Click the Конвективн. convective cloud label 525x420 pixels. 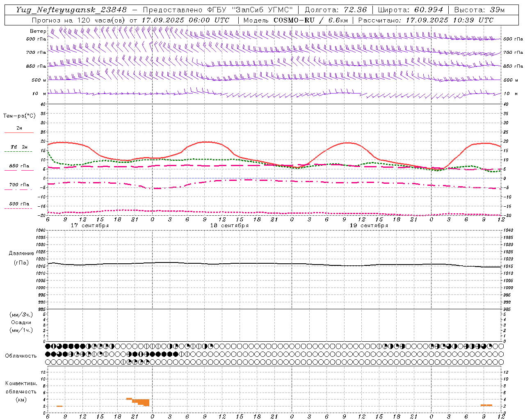point(21,383)
